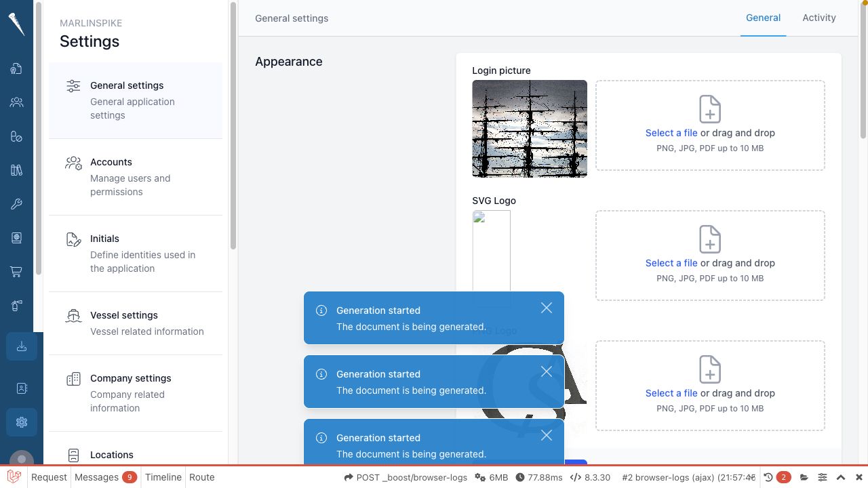Open the crew people icon in sidebar
Image resolution: width=868 pixels, height=488 pixels.
(16, 102)
